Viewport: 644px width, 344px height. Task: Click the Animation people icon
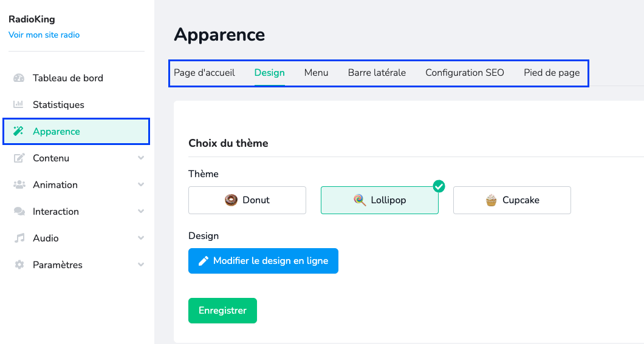click(19, 184)
